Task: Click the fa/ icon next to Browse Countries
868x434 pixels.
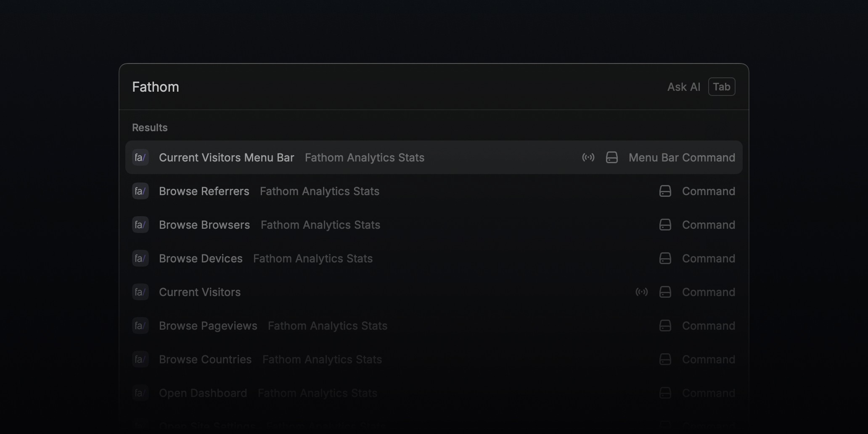Action: tap(140, 359)
